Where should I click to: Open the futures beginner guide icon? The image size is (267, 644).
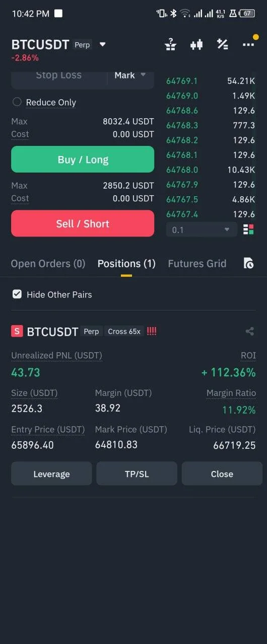tap(171, 44)
